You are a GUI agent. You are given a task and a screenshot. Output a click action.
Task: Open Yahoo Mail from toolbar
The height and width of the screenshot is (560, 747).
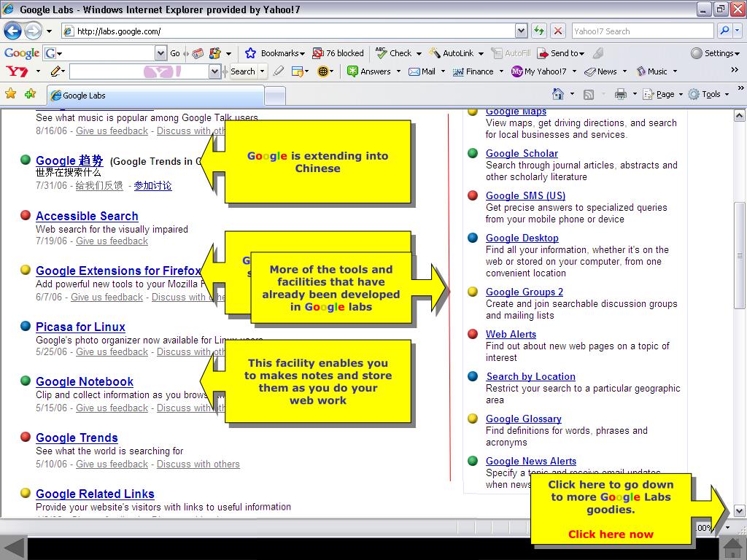(x=422, y=71)
